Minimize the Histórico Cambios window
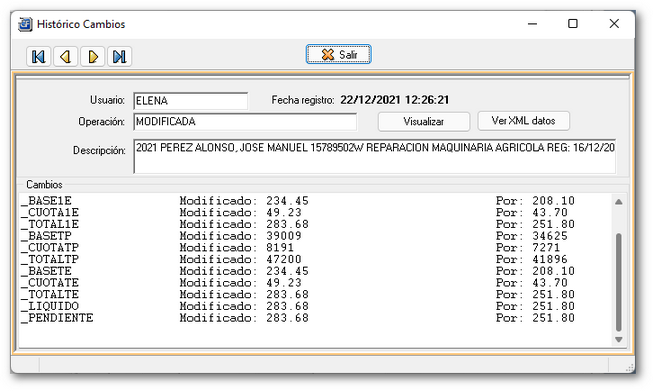The image size is (653, 391). click(x=532, y=24)
